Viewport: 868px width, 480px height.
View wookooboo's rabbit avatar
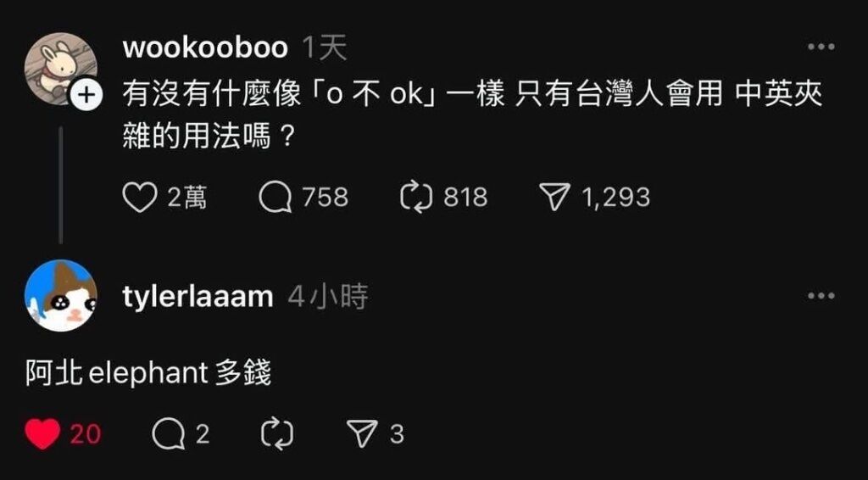click(60, 69)
